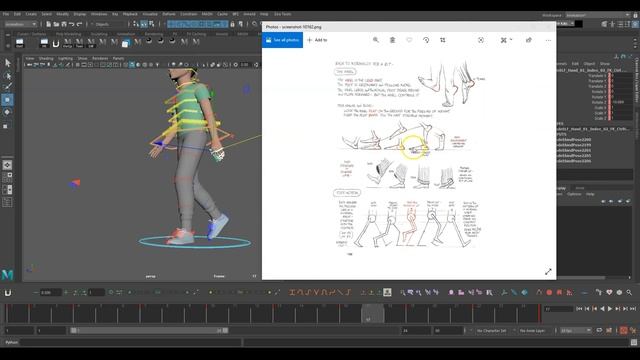The width and height of the screenshot is (640, 360).
Task: Open the menu set dropdown on the status line
Action: click(20, 24)
